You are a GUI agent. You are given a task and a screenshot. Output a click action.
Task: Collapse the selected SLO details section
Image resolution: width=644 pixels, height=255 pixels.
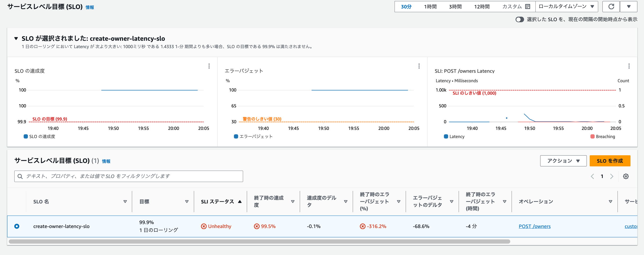point(16,39)
